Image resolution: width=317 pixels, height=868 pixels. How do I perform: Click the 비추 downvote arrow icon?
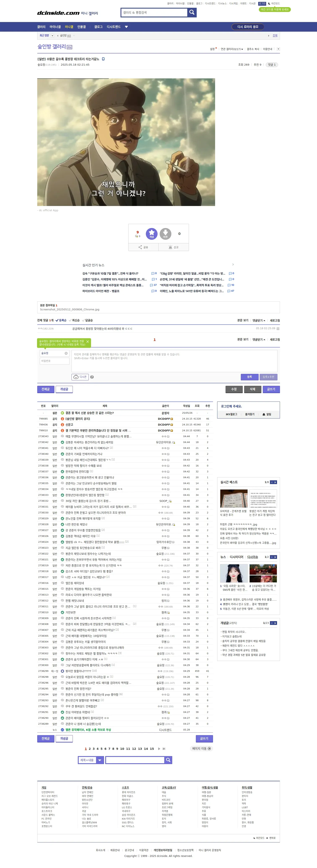click(x=166, y=233)
